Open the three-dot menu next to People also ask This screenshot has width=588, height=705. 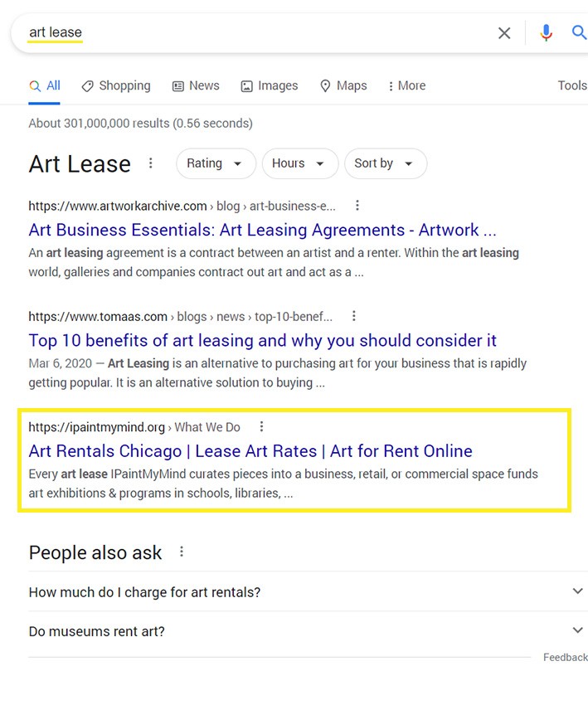182,552
